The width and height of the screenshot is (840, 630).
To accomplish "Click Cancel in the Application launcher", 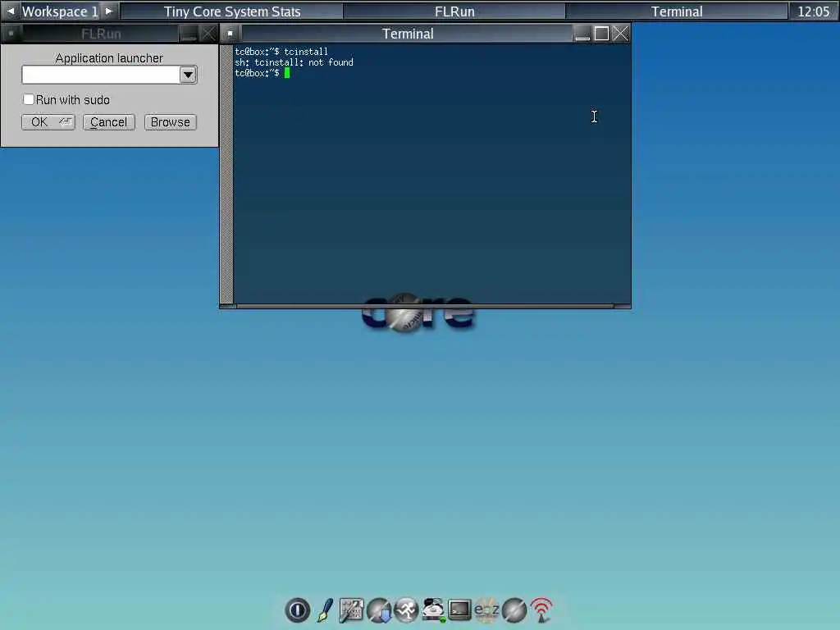I will pos(109,122).
